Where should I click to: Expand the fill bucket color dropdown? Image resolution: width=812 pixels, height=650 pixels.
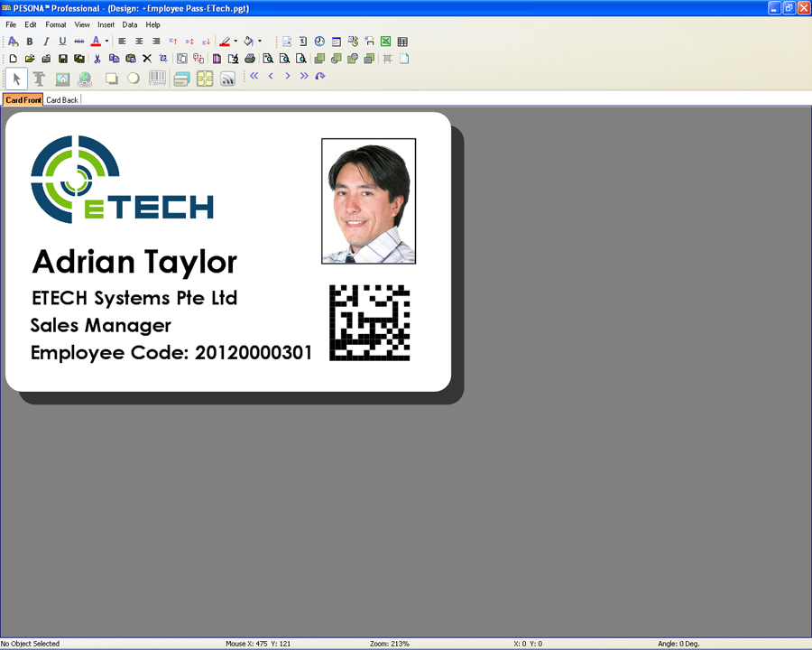(x=260, y=42)
